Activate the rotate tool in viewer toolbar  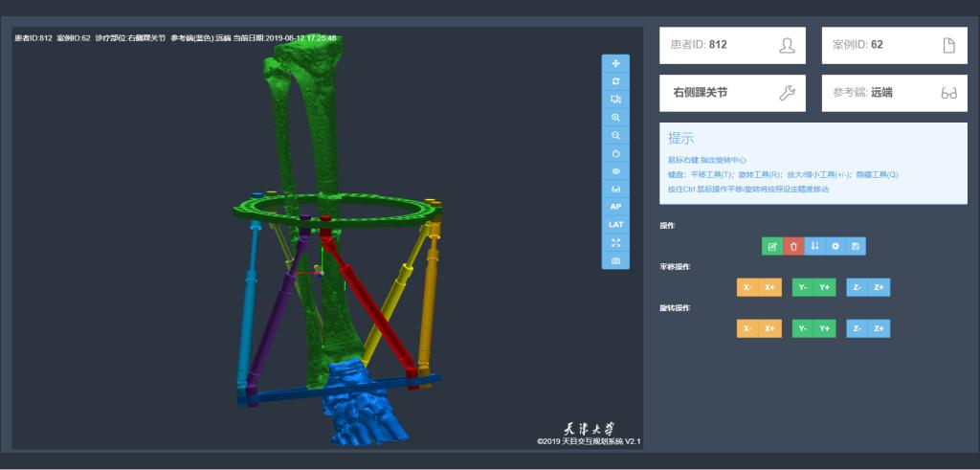click(615, 81)
